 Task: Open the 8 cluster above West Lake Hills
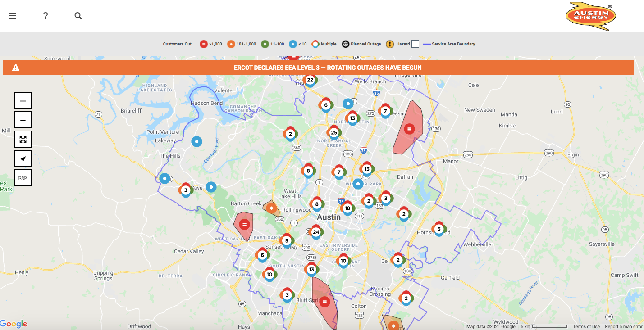tap(308, 171)
